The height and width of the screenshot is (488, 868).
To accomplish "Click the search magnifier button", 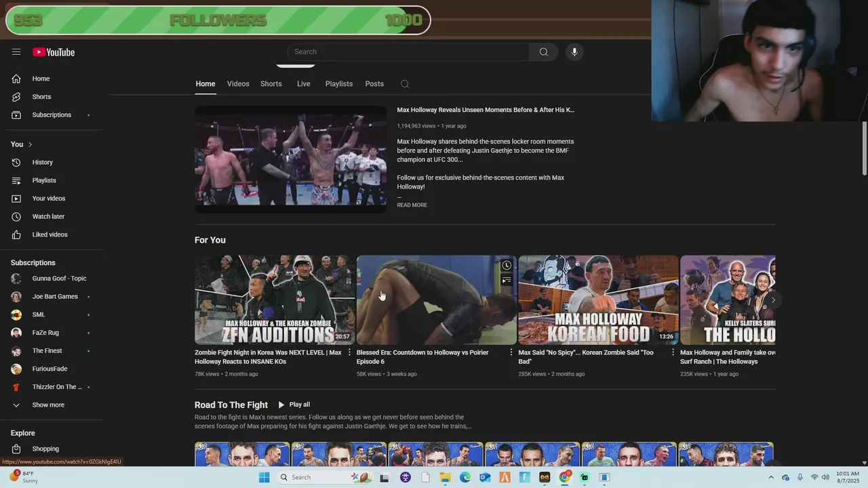I will pos(544,52).
